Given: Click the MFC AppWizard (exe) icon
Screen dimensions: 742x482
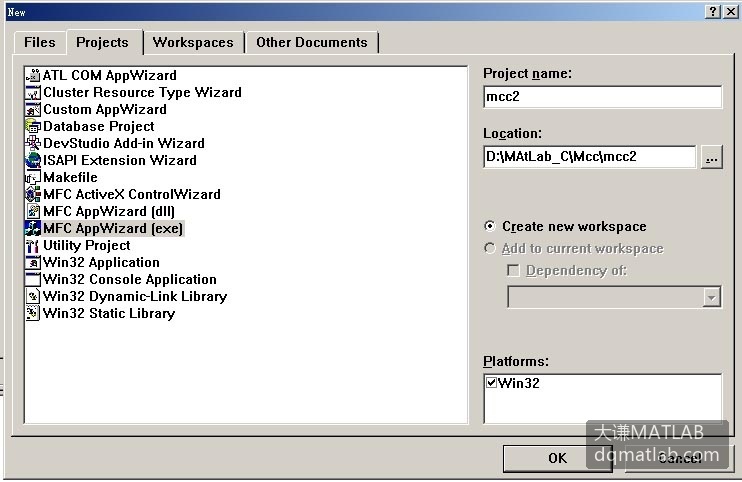Looking at the screenshot, I should (x=33, y=228).
